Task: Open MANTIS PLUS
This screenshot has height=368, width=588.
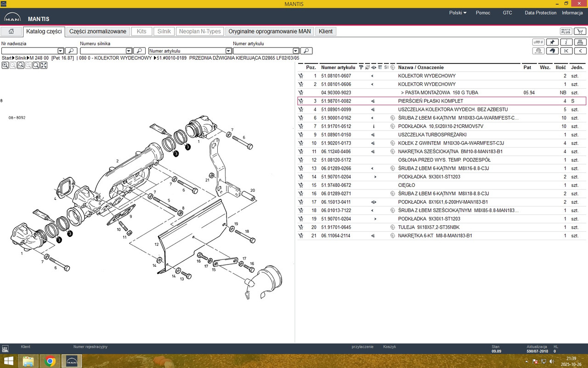Action: 566,31
